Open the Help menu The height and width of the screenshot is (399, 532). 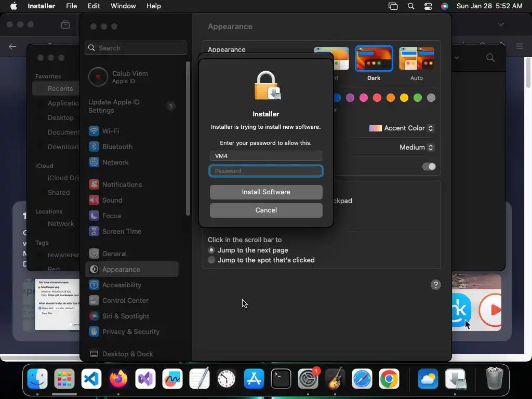pos(153,6)
